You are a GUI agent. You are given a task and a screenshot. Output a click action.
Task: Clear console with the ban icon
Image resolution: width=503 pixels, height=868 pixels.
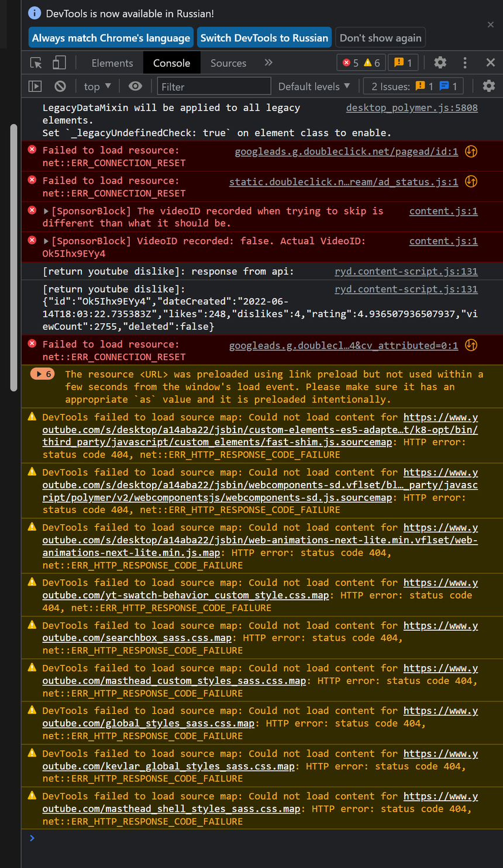(x=60, y=87)
